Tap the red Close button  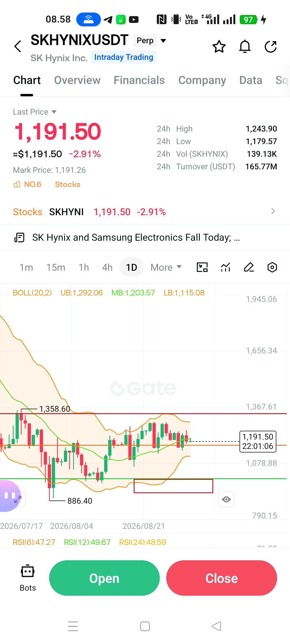tap(222, 578)
